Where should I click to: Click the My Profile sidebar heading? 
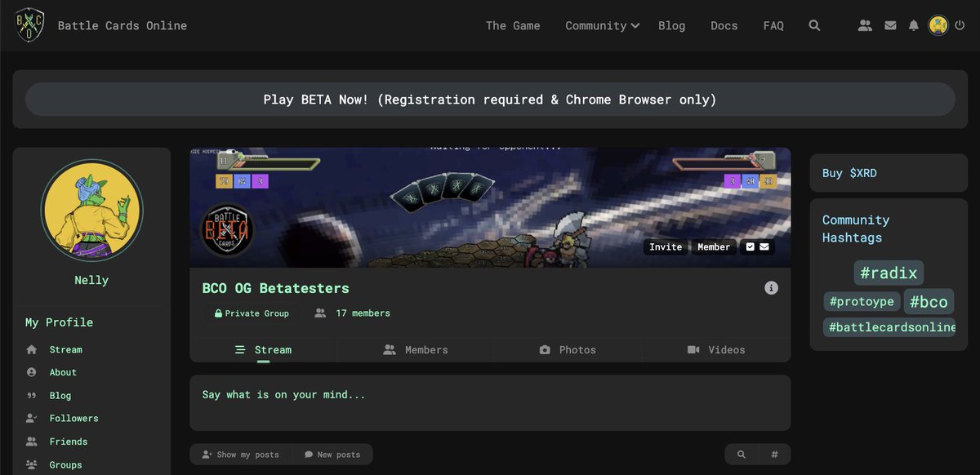pos(59,322)
